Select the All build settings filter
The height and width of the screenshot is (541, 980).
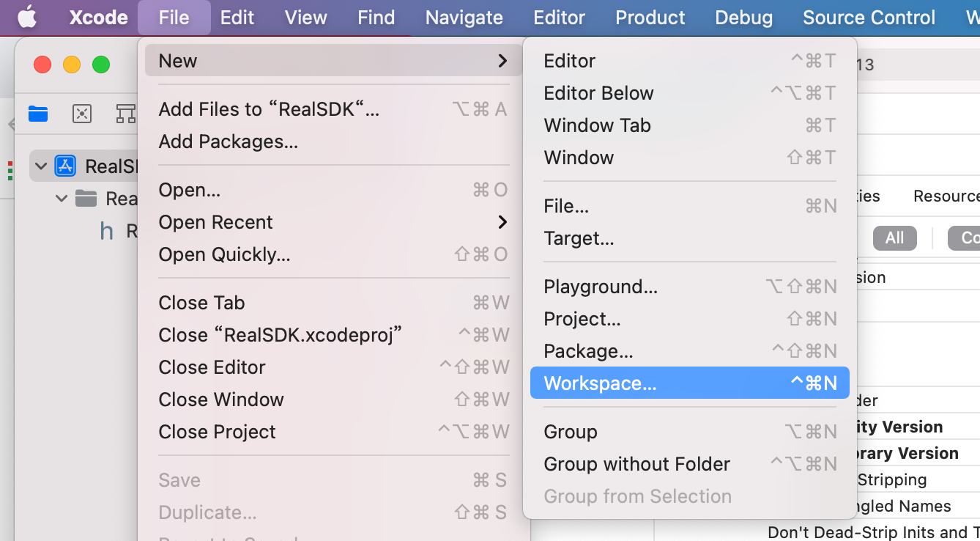tap(894, 238)
